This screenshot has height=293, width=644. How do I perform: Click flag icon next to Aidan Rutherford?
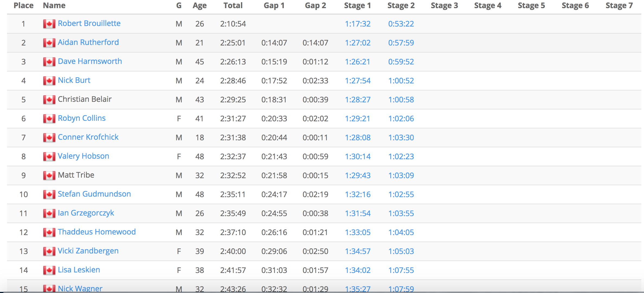point(49,43)
